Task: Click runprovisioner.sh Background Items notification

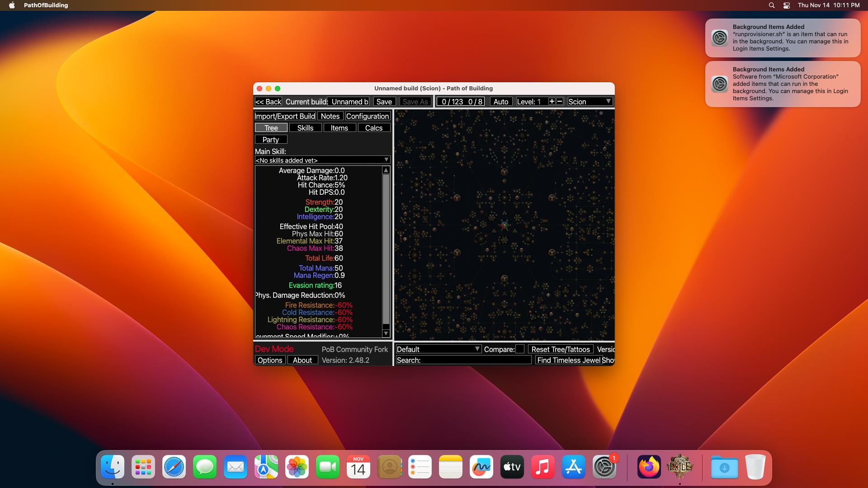Action: (x=783, y=38)
